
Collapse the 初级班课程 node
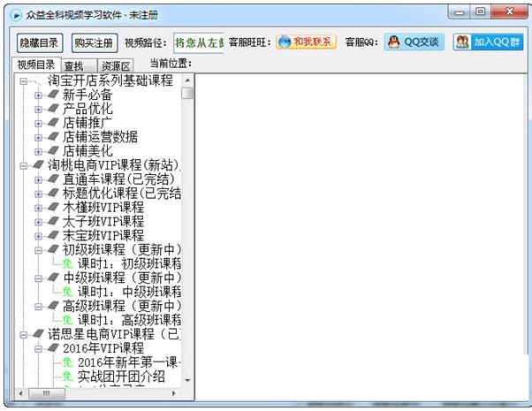click(x=38, y=250)
